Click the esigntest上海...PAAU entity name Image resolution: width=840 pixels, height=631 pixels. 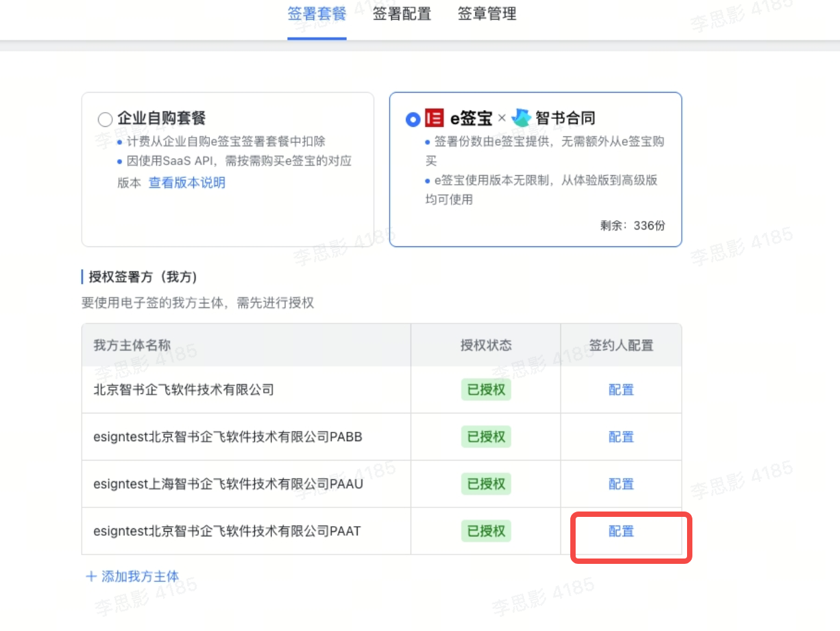tap(228, 484)
